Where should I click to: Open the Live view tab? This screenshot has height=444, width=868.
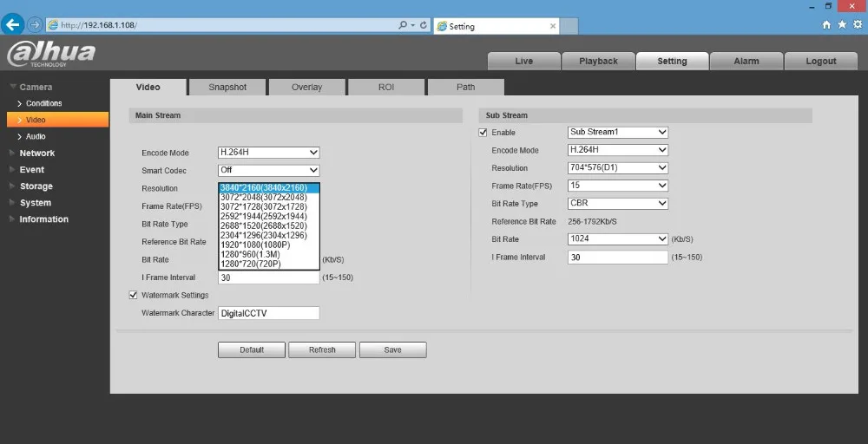pyautogui.click(x=523, y=62)
